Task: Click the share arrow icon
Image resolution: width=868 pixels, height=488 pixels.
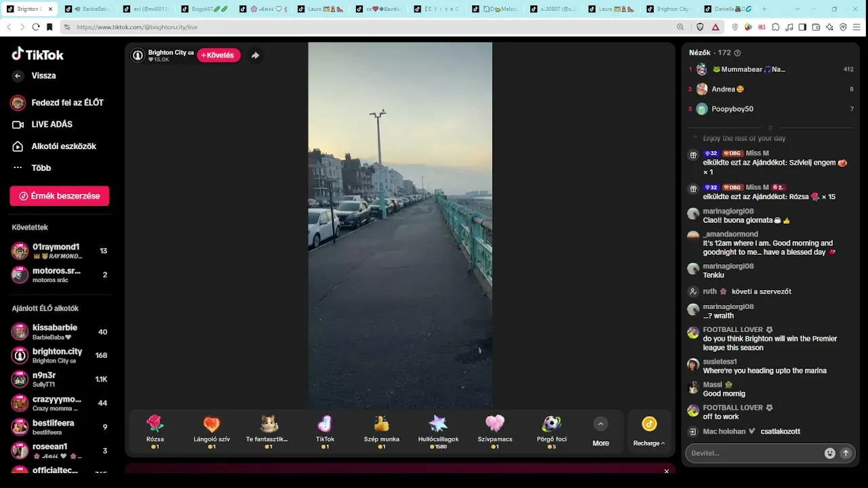Action: tap(255, 56)
